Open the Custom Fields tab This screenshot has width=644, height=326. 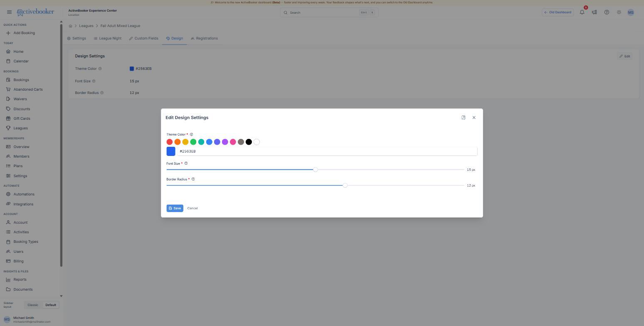click(x=143, y=38)
